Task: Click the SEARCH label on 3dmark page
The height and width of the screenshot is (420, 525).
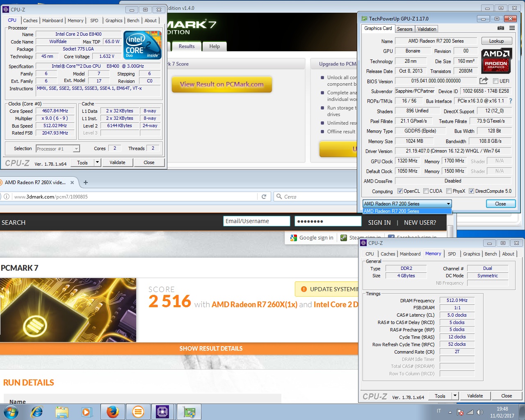Action: [14, 223]
